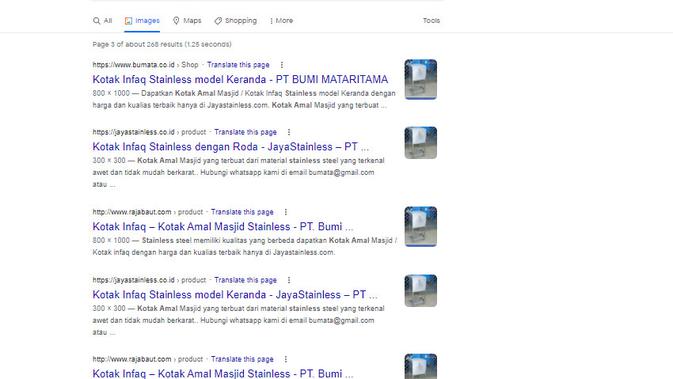This screenshot has width=673, height=379.
Task: Translate the Keranda - JayaStainless result page
Action: [246, 280]
